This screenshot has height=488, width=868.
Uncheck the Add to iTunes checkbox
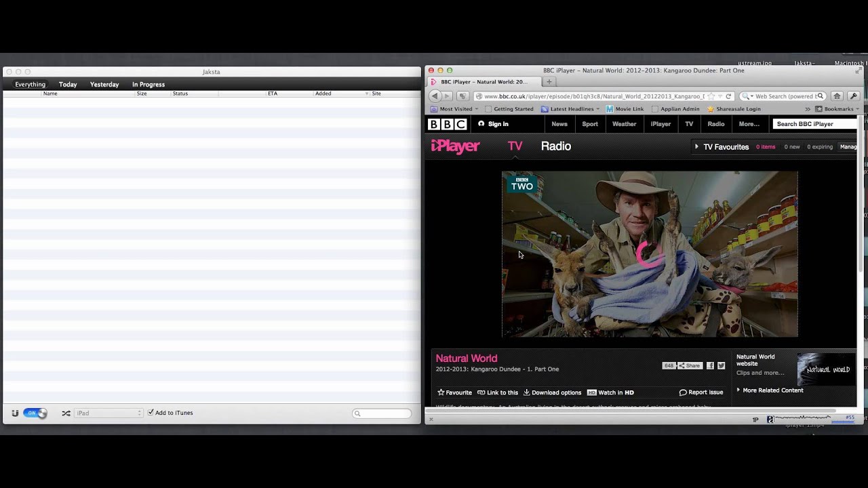coord(151,412)
